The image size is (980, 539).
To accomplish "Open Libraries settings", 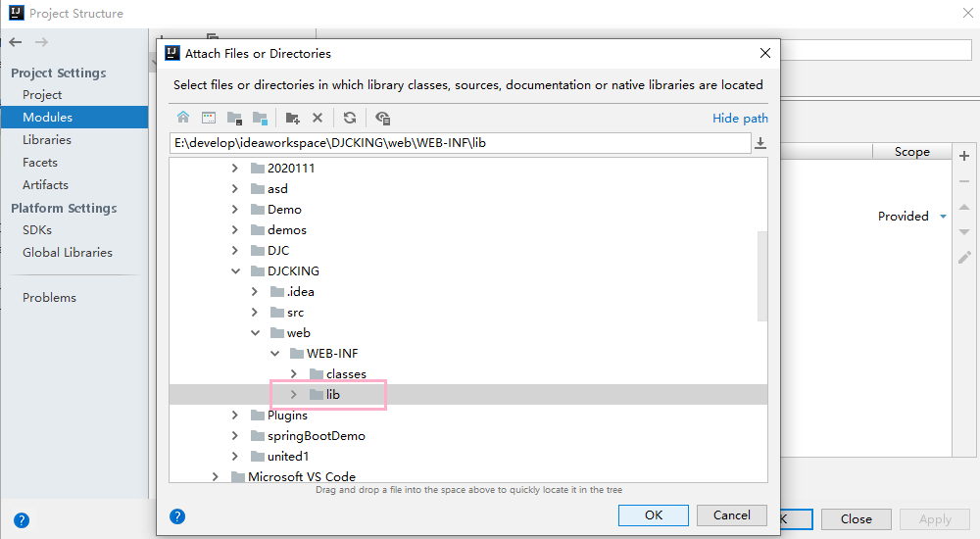I will [47, 139].
